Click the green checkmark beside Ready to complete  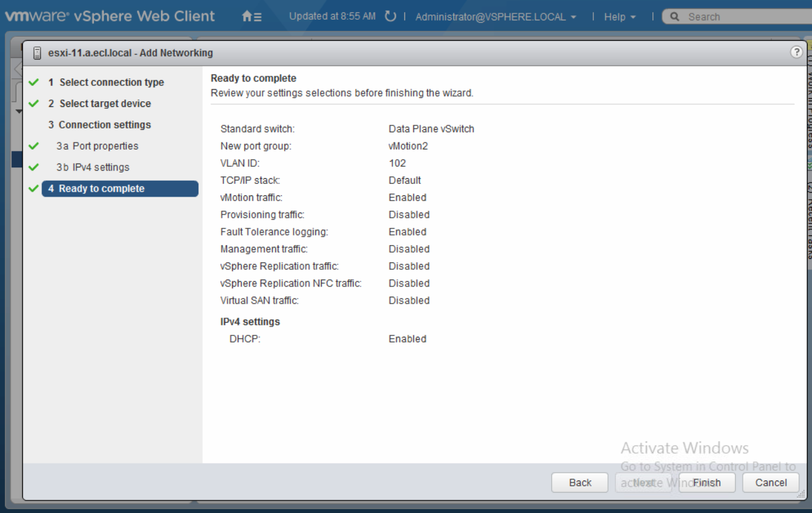coord(34,189)
